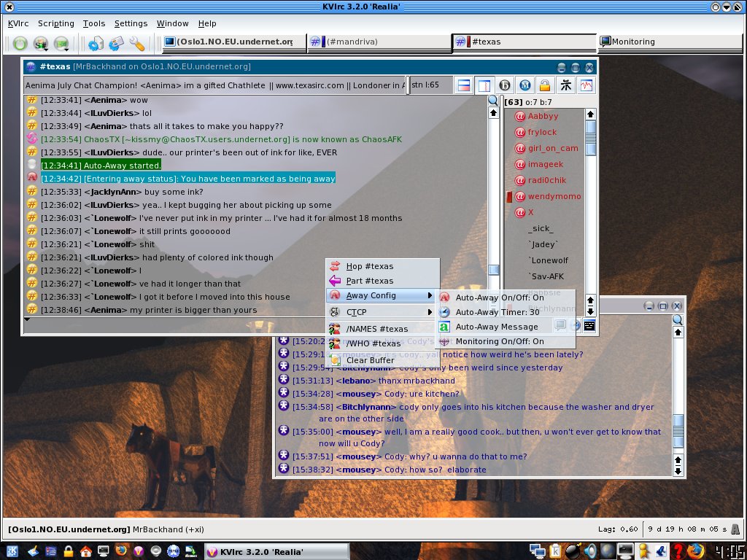Click the home folder icon in taskbar
This screenshot has height=560, width=747.
tap(86, 551)
